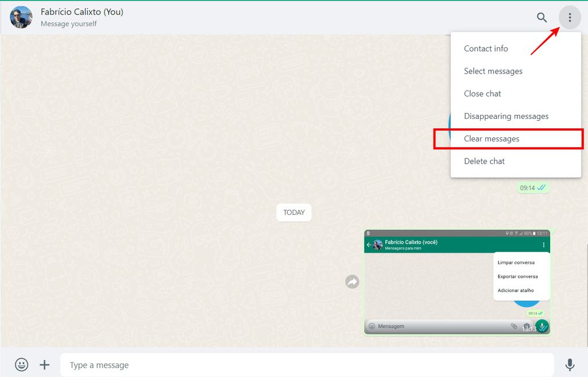This screenshot has height=377, width=588.
Task: Choose 'Close chat' from the menu
Action: [482, 93]
